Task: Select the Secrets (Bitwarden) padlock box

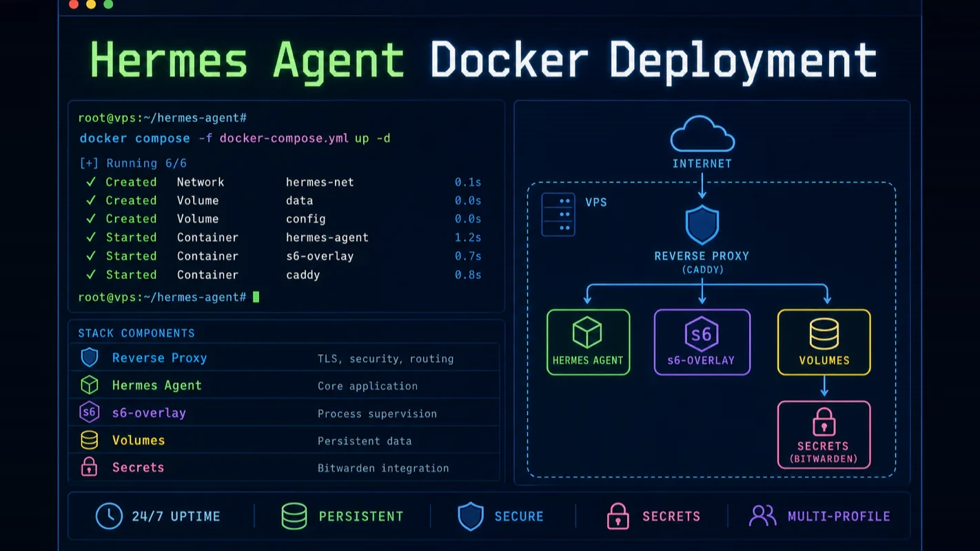Action: tap(824, 435)
